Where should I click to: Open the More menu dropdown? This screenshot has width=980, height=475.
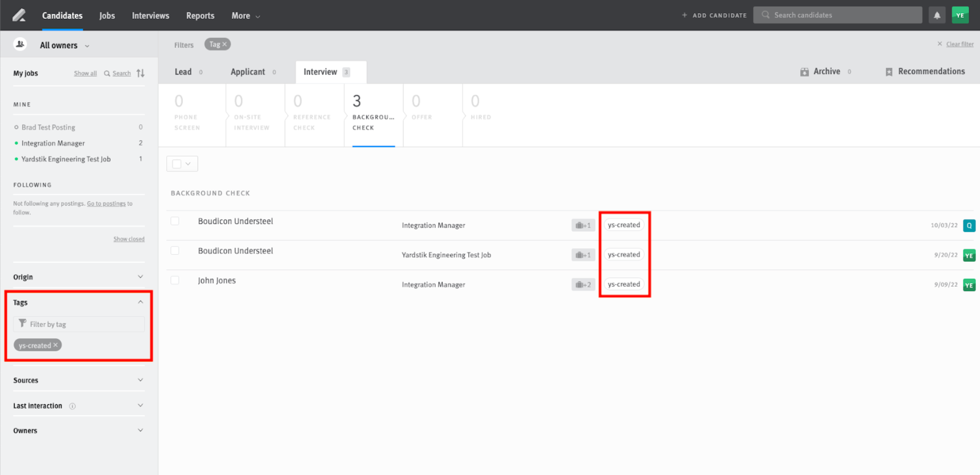pyautogui.click(x=246, y=16)
